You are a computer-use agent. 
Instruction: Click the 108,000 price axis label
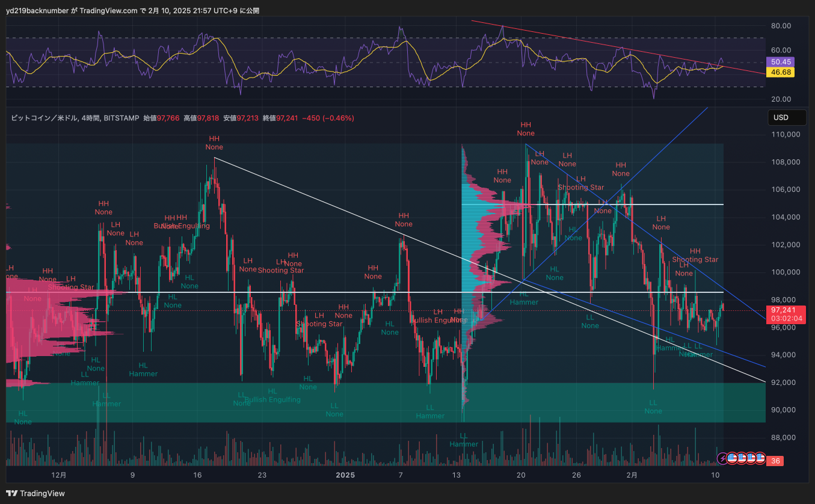tap(785, 162)
